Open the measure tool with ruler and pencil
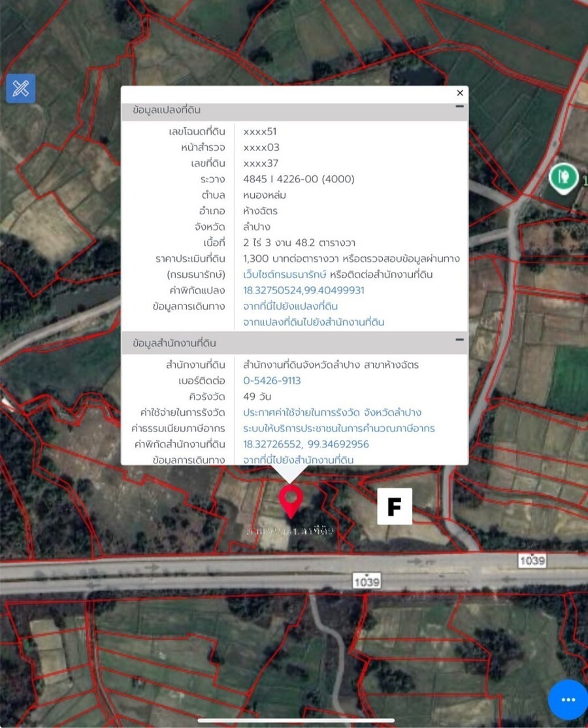 [x=21, y=88]
